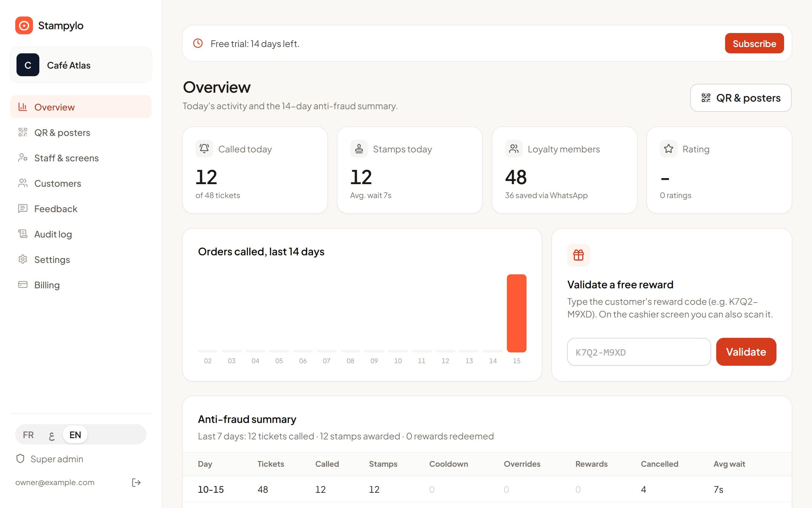Click the Loyalty members people icon
Screen dimensions: 812x508
tap(514, 149)
